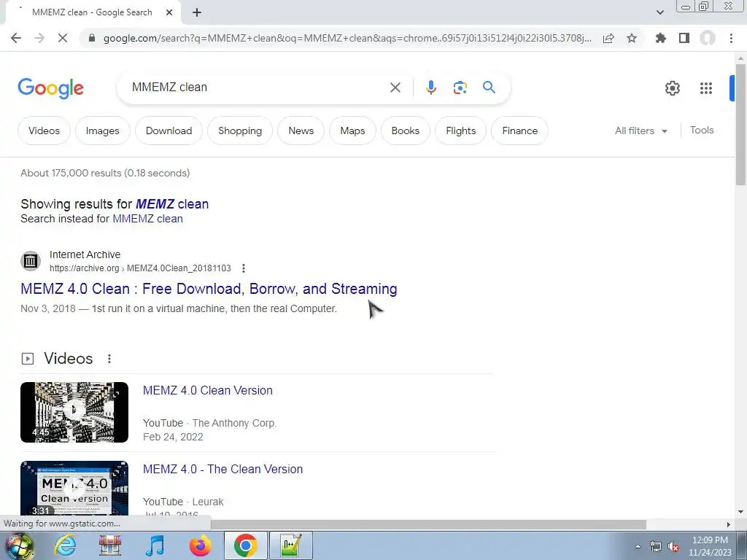747x560 pixels.
Task: Start a voice search with microphone
Action: pos(431,87)
